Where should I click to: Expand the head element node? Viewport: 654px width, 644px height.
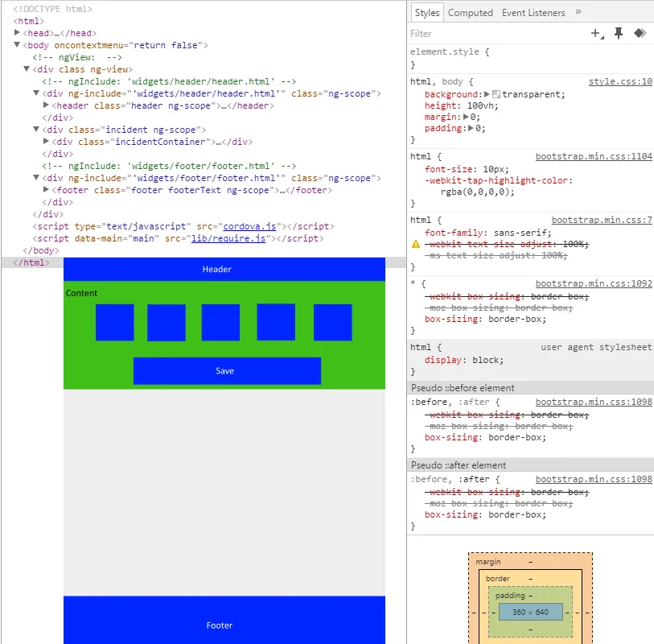pos(17,32)
